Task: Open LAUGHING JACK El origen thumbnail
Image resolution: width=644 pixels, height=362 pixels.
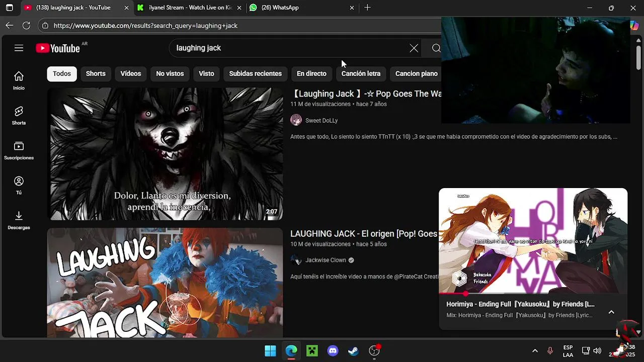Action: click(165, 283)
